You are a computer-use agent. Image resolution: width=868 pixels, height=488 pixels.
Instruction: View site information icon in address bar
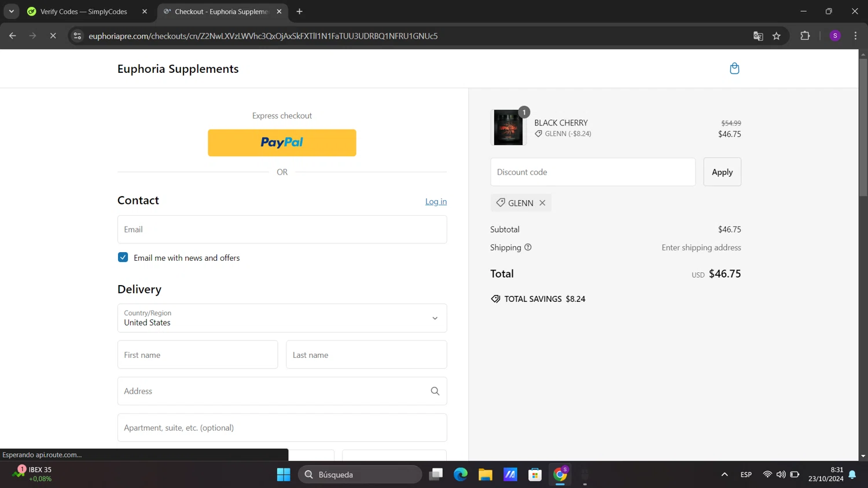77,36
